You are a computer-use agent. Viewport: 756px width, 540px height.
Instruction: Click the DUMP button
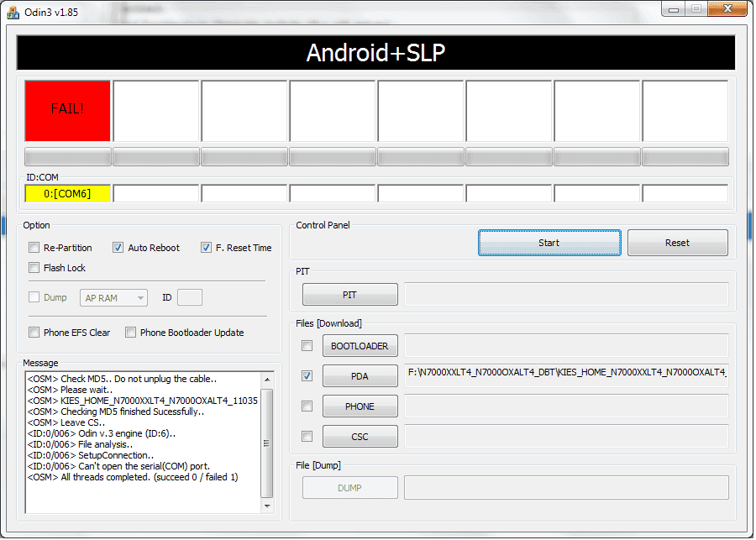[350, 488]
